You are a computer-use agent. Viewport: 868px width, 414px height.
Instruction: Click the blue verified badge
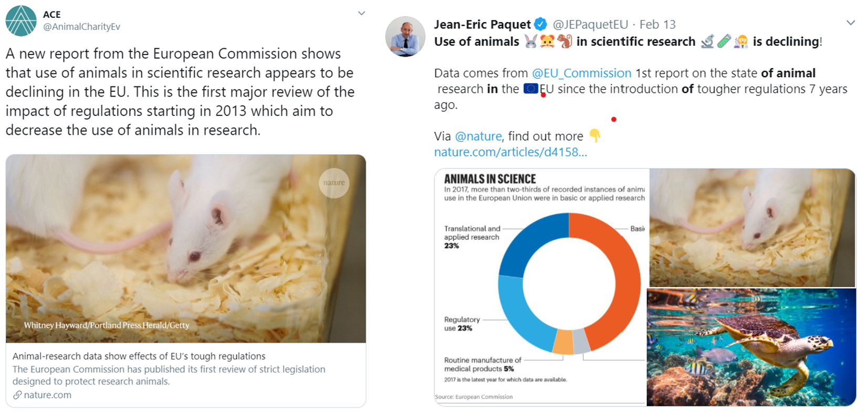pos(540,24)
